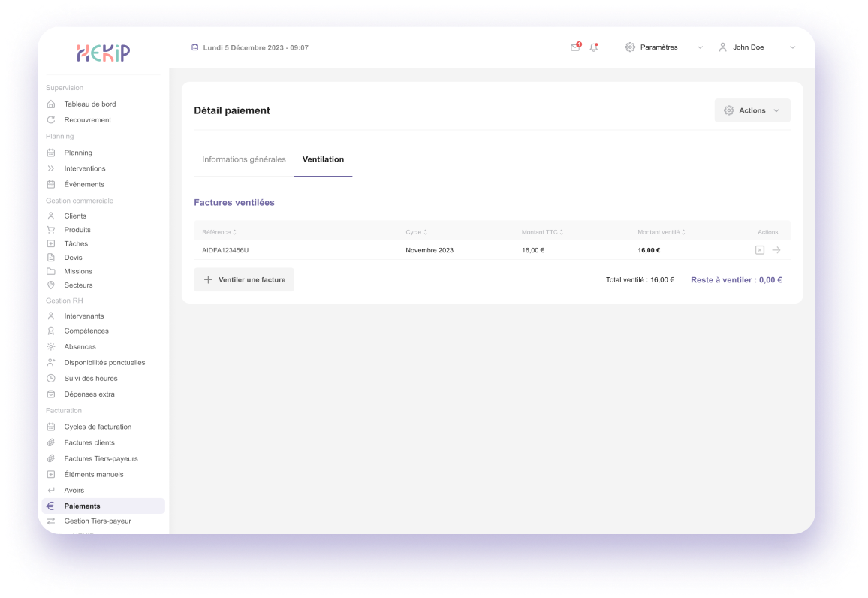This screenshot has height=598, width=868.
Task: Switch to Informations générales tab
Action: 244,159
